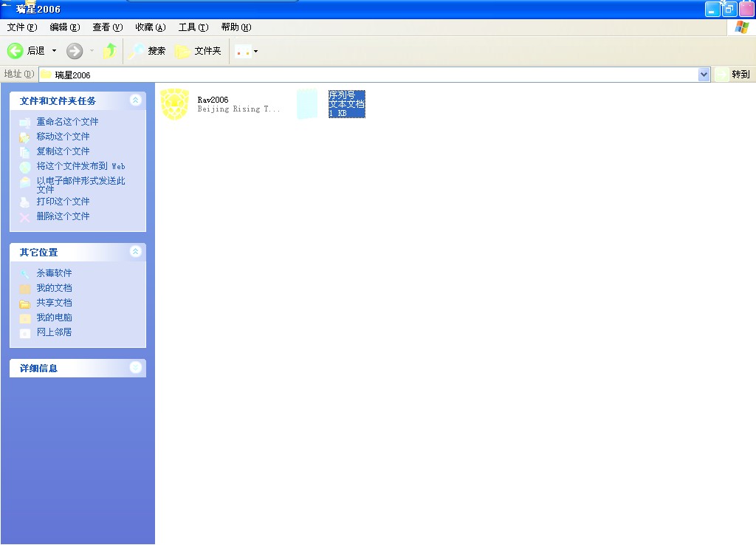Minimize the 瑞星2006 window

coord(712,9)
